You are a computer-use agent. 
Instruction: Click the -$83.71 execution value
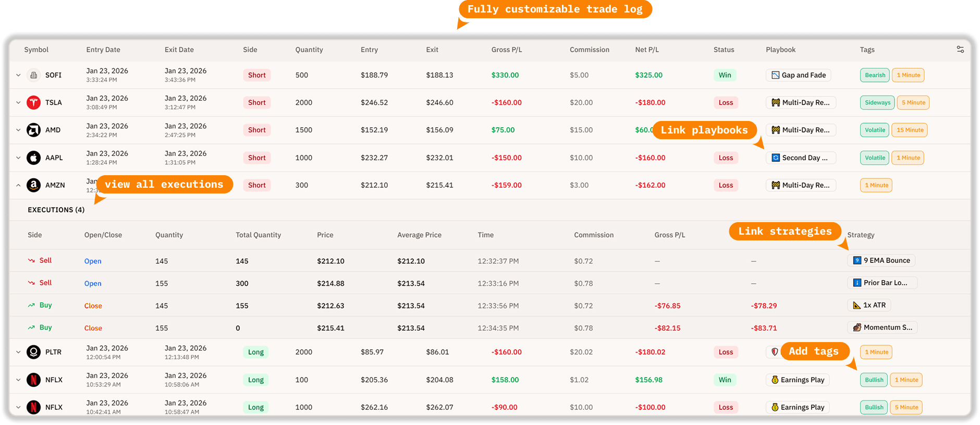[764, 328]
